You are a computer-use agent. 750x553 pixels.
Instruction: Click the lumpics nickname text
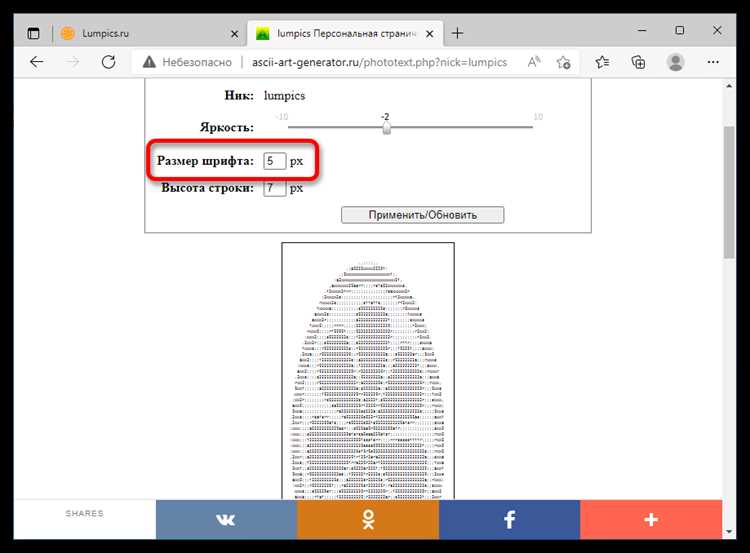click(x=284, y=96)
